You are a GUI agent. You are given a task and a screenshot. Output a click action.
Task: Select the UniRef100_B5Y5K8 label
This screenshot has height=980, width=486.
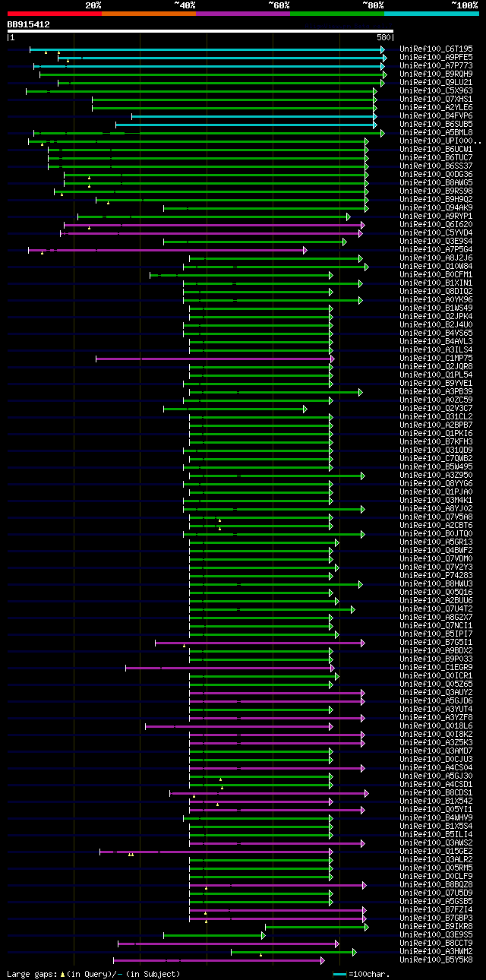(436, 959)
